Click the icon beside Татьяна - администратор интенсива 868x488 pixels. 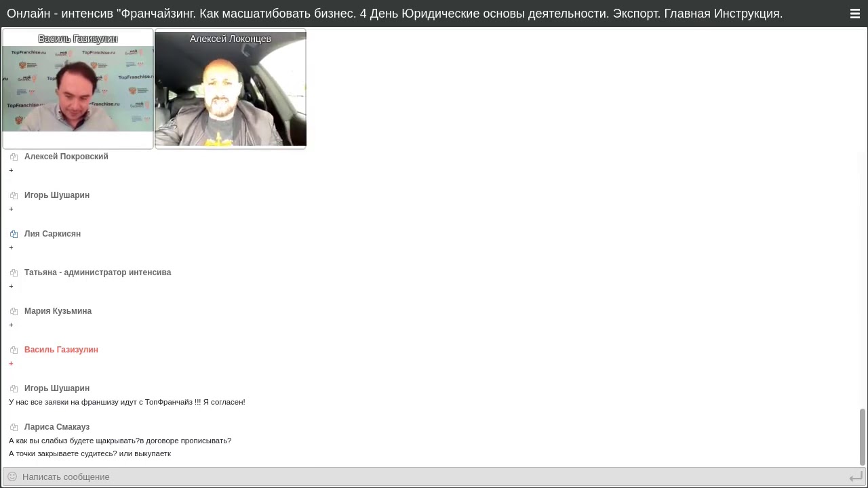point(14,272)
